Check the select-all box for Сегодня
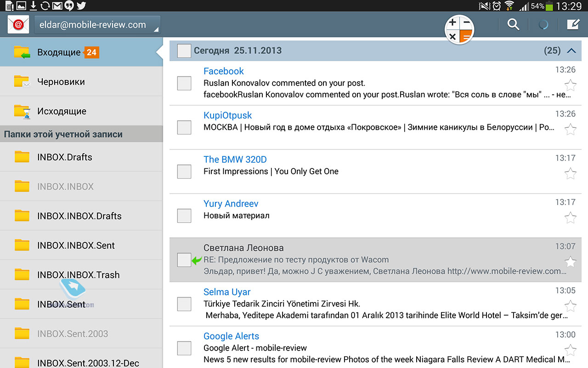The width and height of the screenshot is (588, 368). [x=184, y=51]
